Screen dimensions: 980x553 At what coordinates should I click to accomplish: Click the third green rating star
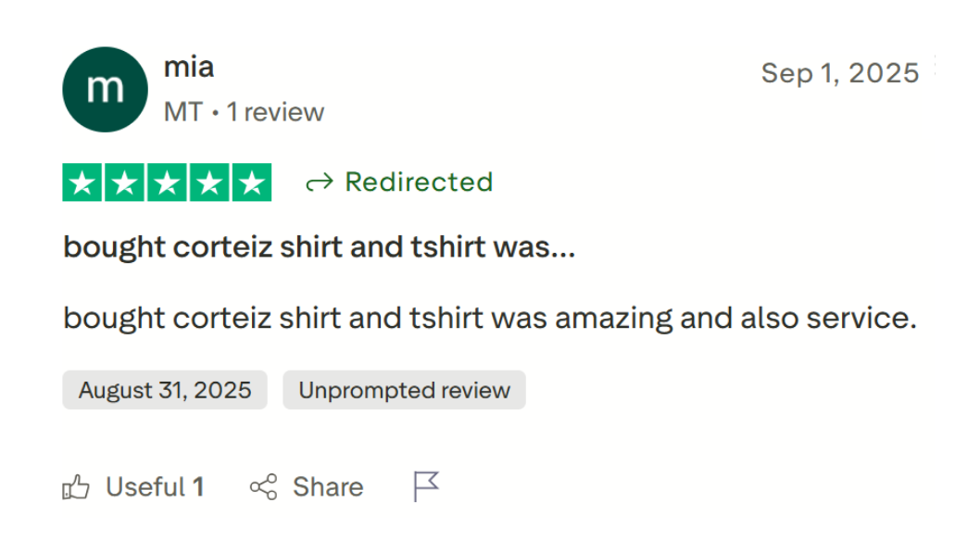point(167,182)
